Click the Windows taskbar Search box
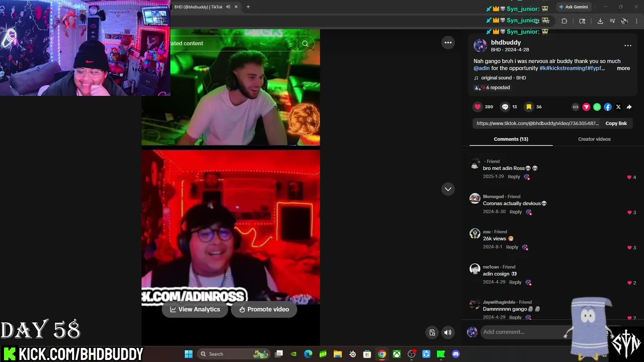644x362 pixels. tap(234, 354)
